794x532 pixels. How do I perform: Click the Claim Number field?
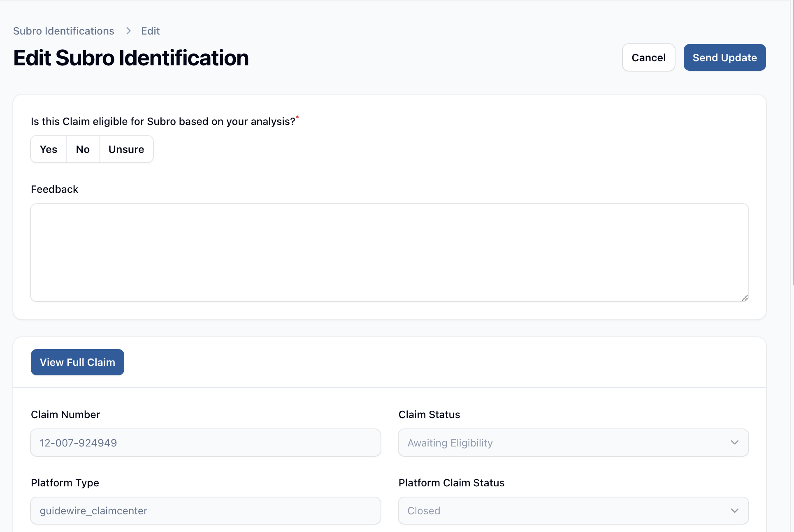coord(205,443)
